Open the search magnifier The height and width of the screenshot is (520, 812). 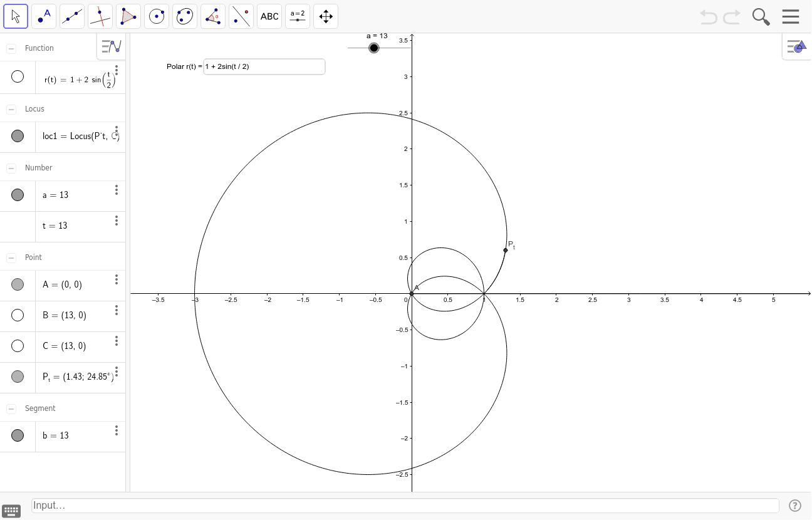pyautogui.click(x=761, y=17)
